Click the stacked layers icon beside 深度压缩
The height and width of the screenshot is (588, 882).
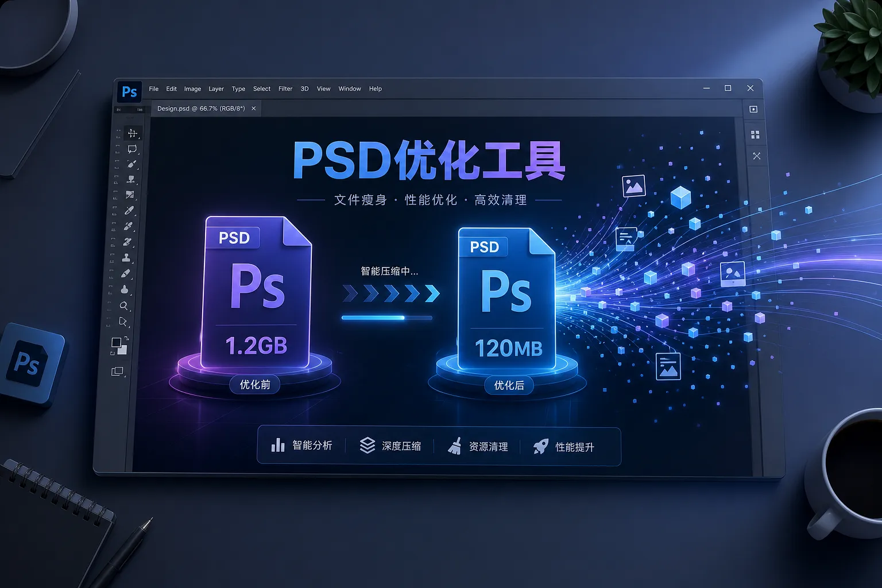[x=367, y=445]
